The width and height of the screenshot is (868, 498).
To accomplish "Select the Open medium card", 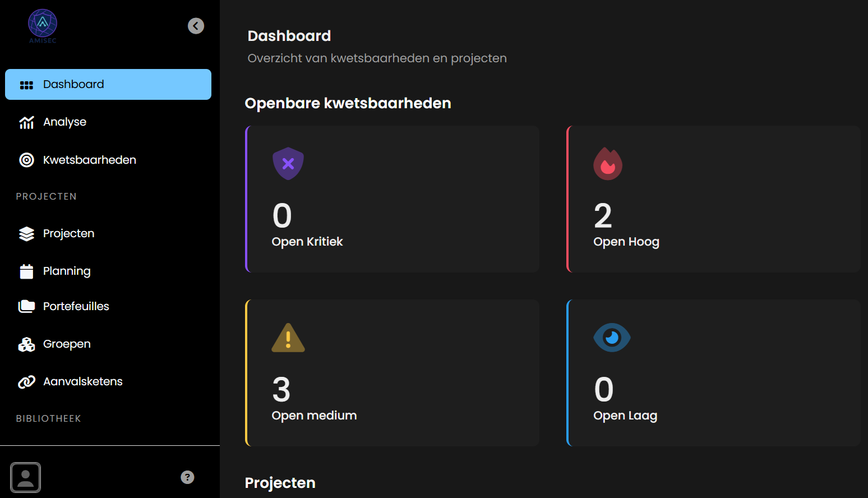I will pyautogui.click(x=393, y=373).
